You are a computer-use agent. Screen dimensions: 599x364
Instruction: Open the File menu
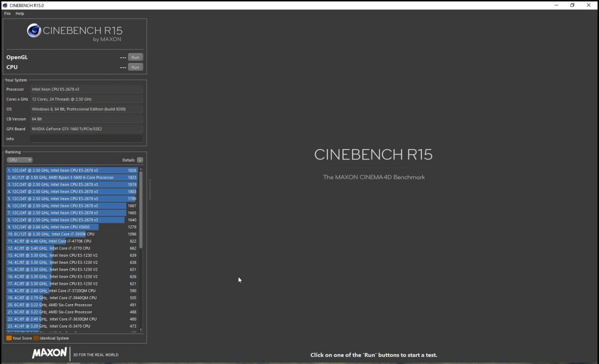(x=7, y=13)
